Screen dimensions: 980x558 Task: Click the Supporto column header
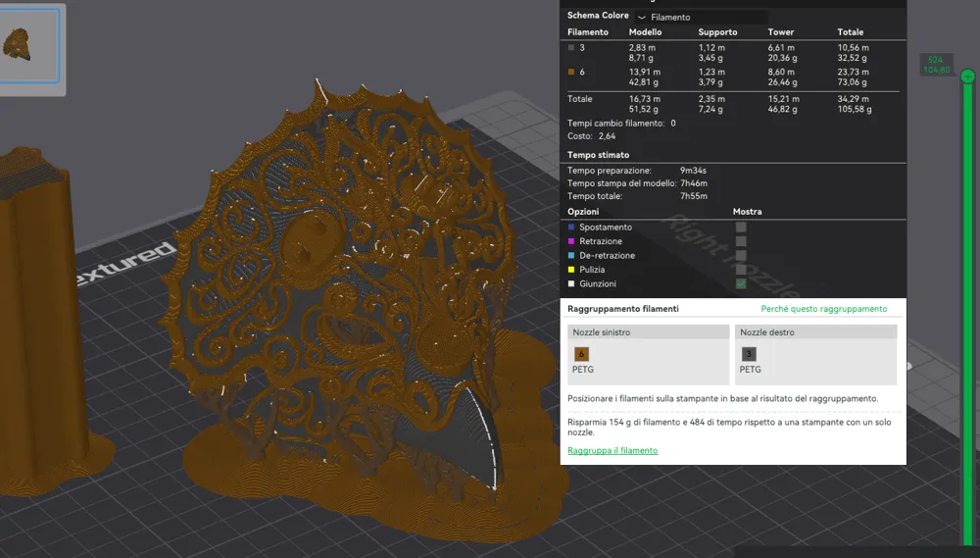tap(717, 32)
